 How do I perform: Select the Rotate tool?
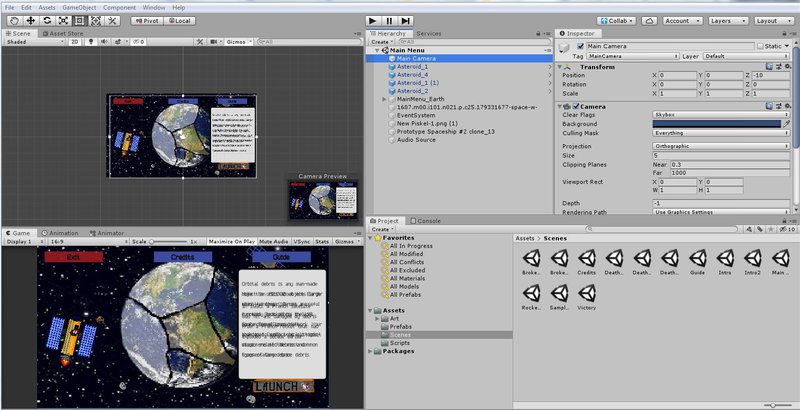47,20
